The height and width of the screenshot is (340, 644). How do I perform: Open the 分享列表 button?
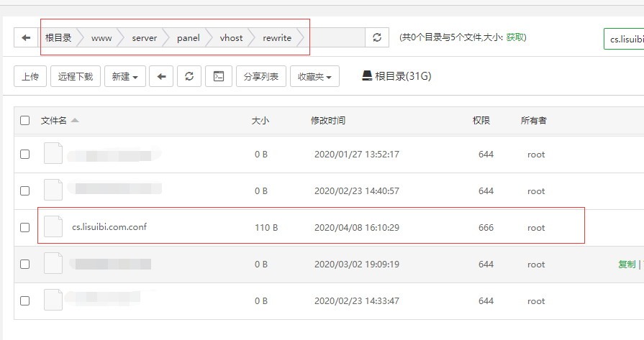(x=260, y=76)
